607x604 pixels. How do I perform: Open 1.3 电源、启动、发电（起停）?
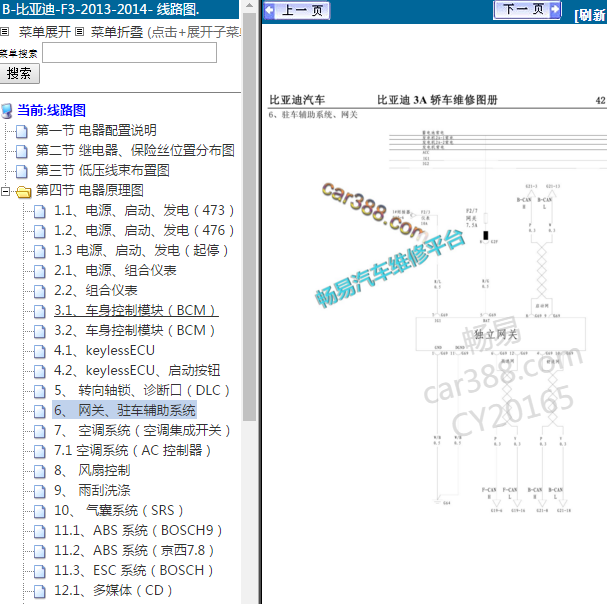(141, 251)
